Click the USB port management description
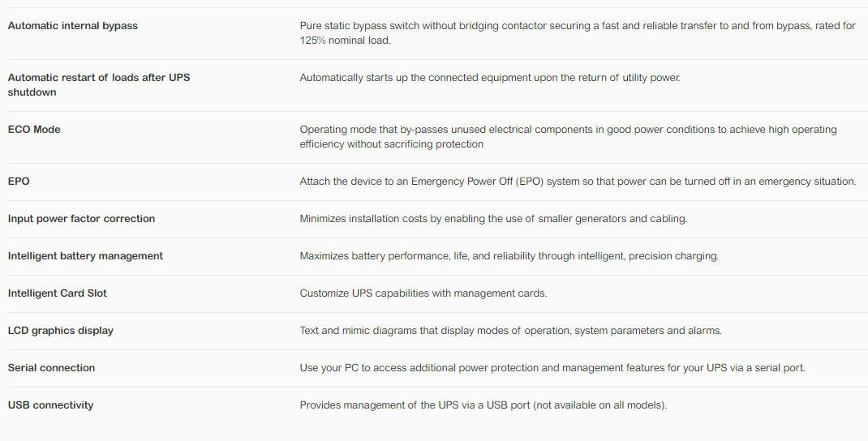The image size is (868, 441). 483,405
